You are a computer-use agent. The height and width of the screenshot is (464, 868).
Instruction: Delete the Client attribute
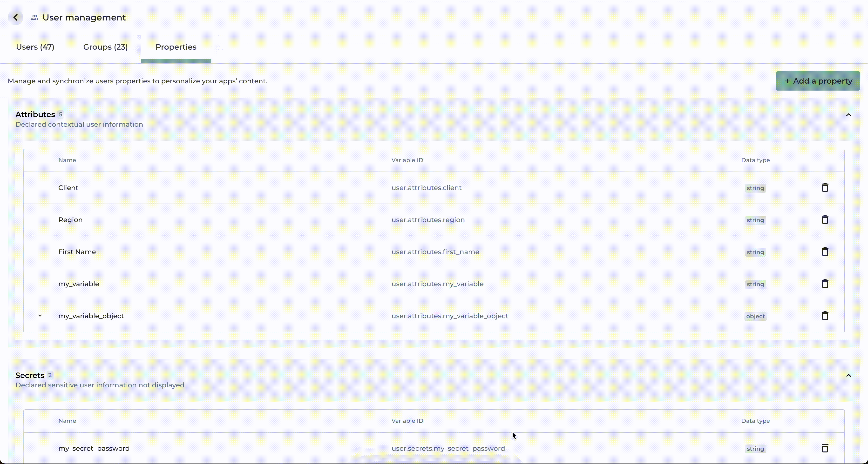point(825,188)
